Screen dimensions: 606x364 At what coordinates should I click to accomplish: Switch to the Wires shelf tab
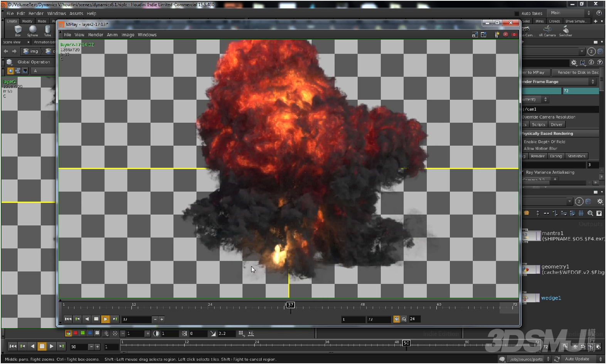[x=540, y=21]
